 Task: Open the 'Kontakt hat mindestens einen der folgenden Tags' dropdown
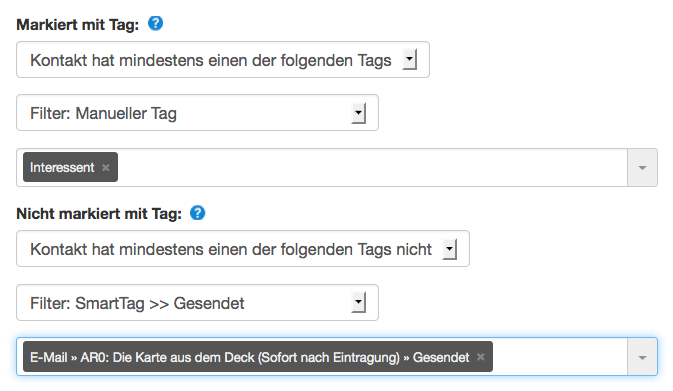coord(223,60)
